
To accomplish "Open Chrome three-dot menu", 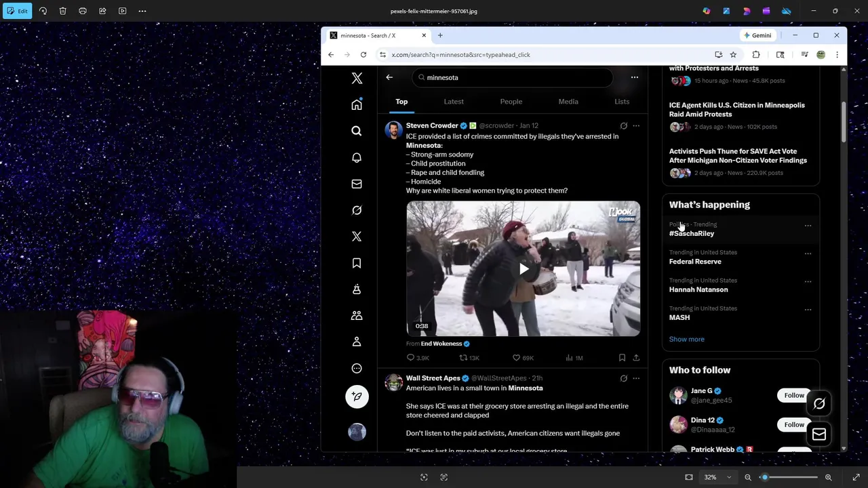I will click(x=837, y=55).
